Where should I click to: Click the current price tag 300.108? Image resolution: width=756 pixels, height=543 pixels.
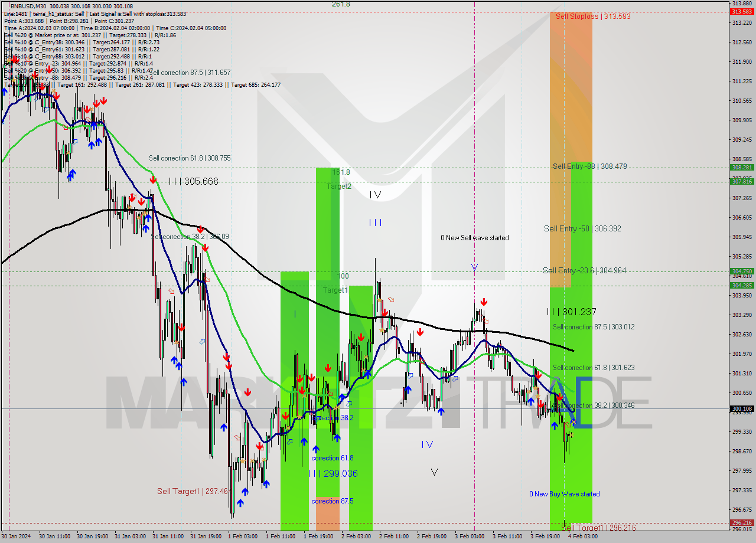741,409
